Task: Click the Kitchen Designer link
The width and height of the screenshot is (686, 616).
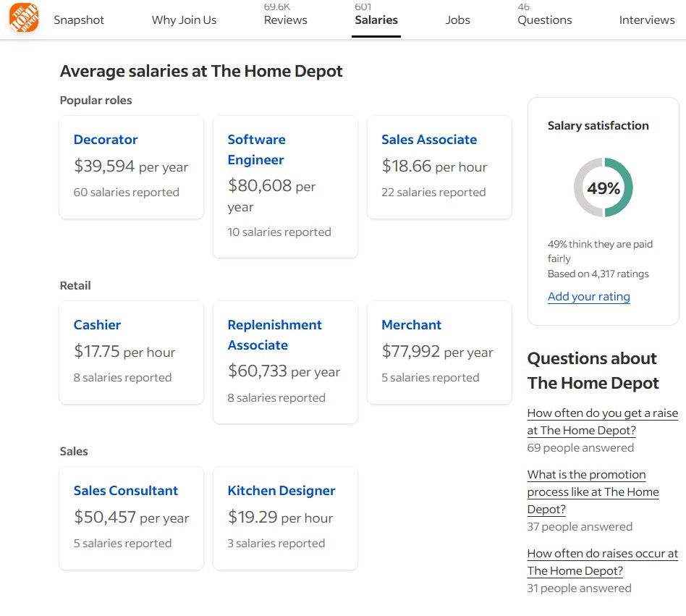Action: click(281, 491)
